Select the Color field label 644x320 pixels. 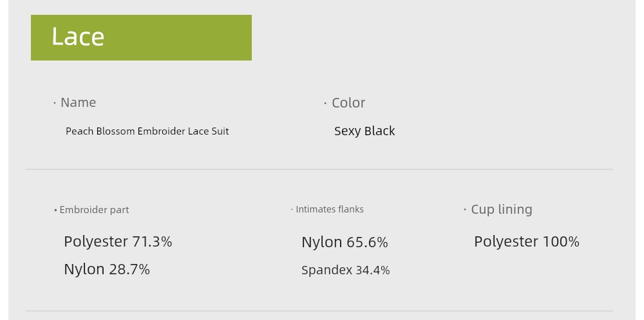[348, 102]
